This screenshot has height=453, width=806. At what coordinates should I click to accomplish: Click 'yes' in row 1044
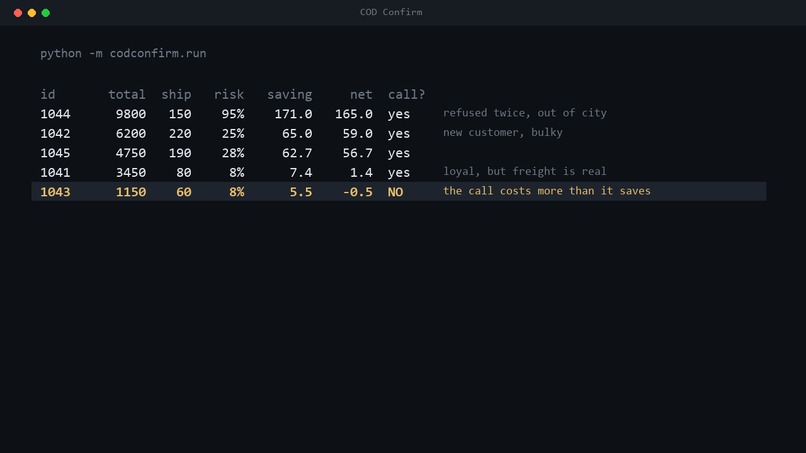[x=399, y=114]
